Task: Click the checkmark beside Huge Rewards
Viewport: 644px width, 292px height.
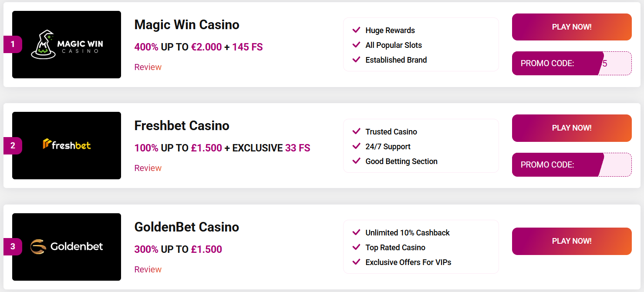Action: click(x=356, y=30)
